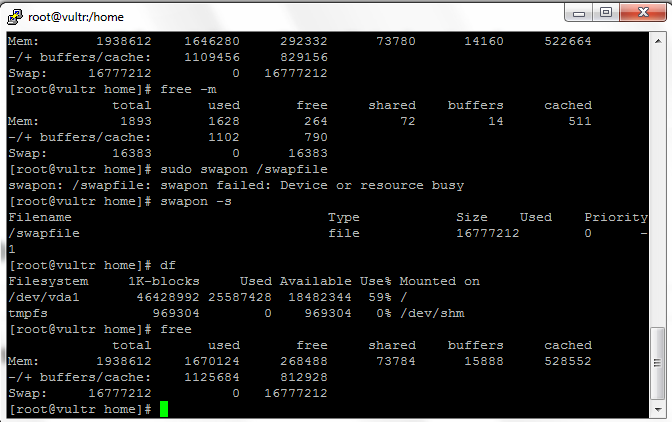Image resolution: width=672 pixels, height=422 pixels.
Task: Click the '59%' use value
Action: [380, 297]
